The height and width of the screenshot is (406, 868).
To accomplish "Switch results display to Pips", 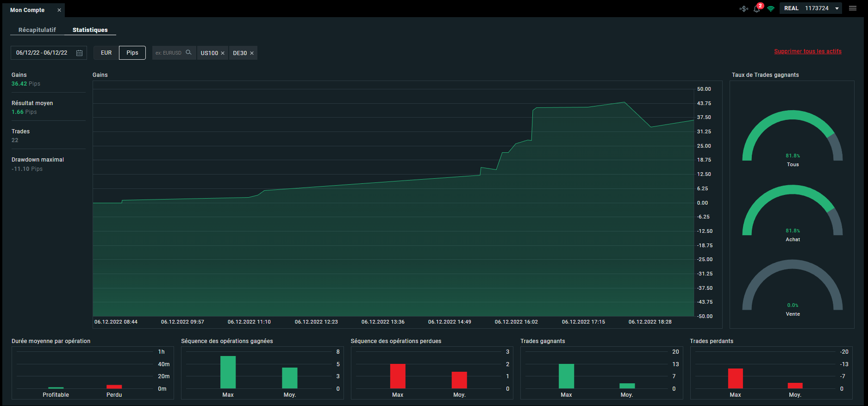I will point(132,53).
